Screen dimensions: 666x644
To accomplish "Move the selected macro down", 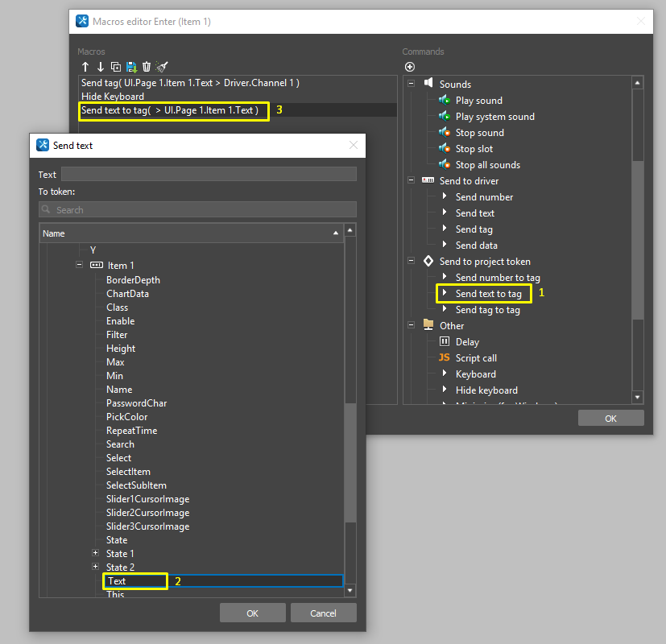I will [x=99, y=67].
